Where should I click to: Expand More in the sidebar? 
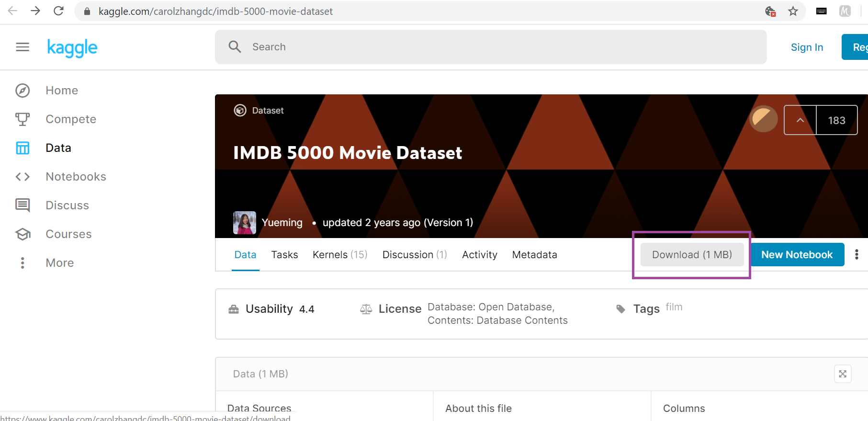[60, 263]
